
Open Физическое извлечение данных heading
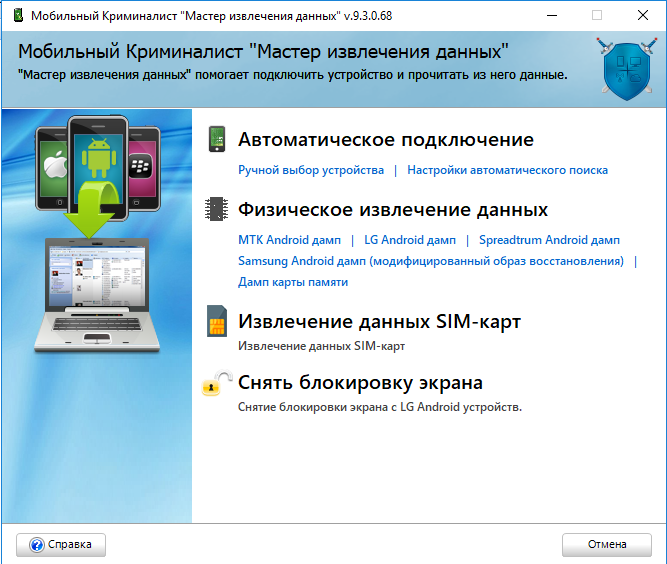point(393,210)
